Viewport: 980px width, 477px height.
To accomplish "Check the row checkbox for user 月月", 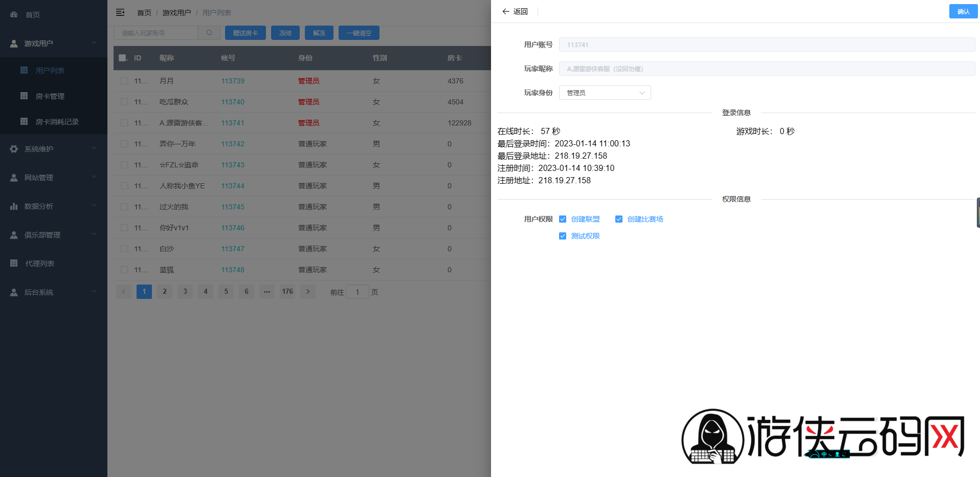I will coord(124,80).
